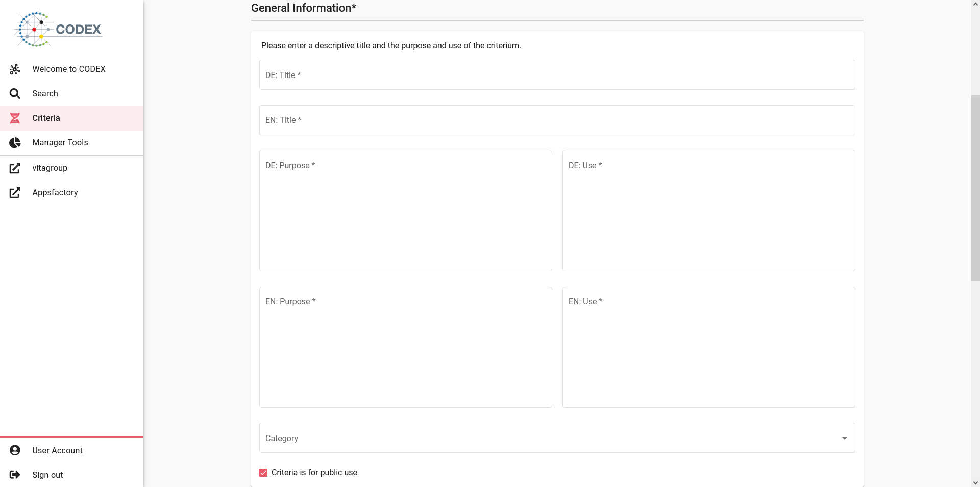Click the Welcome to CODEX molecule icon
This screenshot has height=487, width=980.
15,69
